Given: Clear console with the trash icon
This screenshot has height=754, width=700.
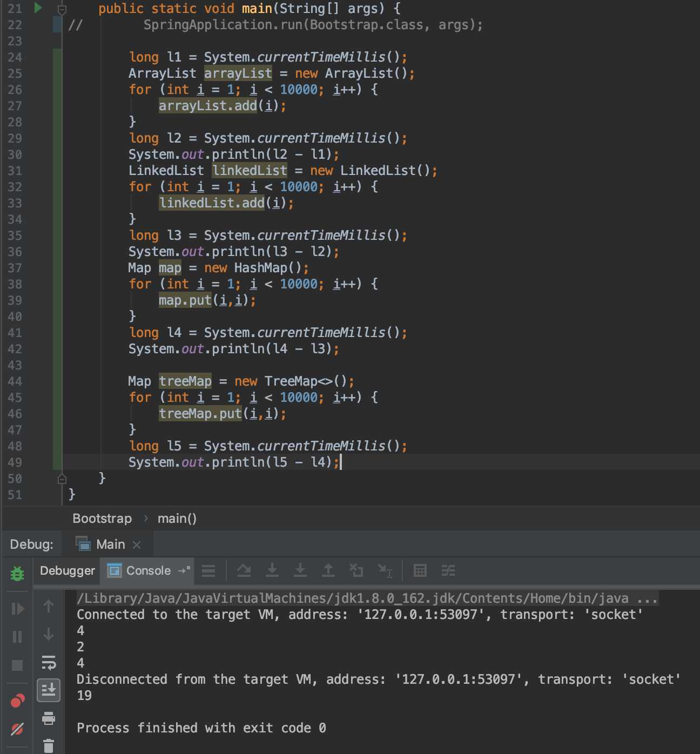Looking at the screenshot, I should 49,745.
